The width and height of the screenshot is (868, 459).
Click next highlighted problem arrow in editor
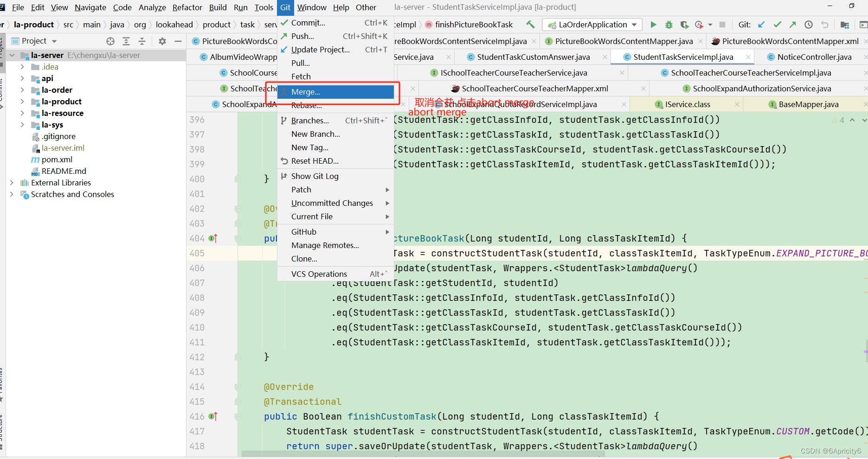(864, 120)
